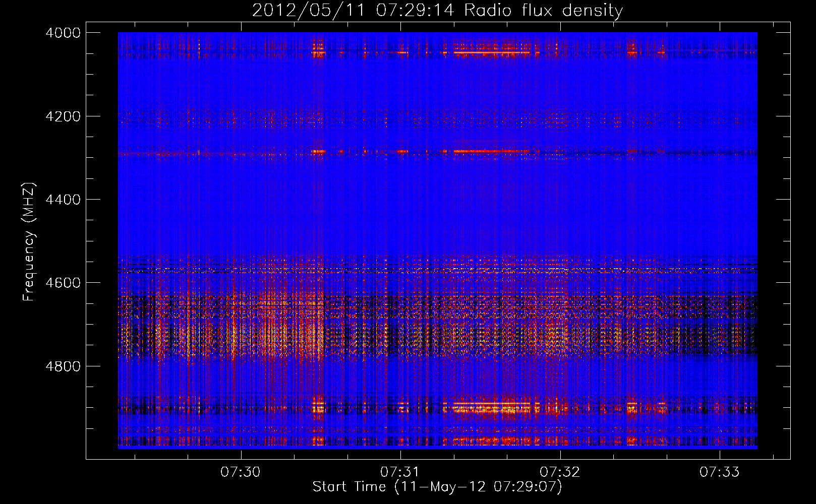Select the 4200 frequency axis label
Image resolution: width=816 pixels, height=504 pixels.
coord(63,116)
